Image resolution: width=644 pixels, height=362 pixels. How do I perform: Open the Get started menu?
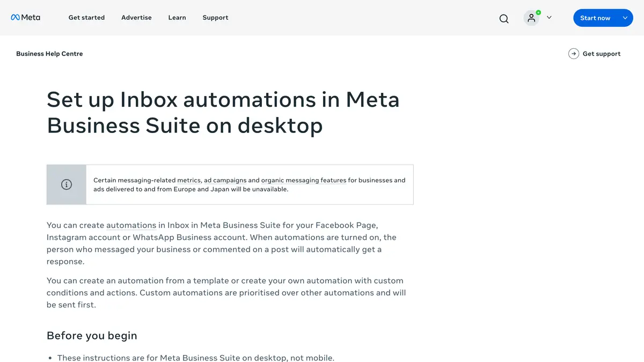(86, 18)
